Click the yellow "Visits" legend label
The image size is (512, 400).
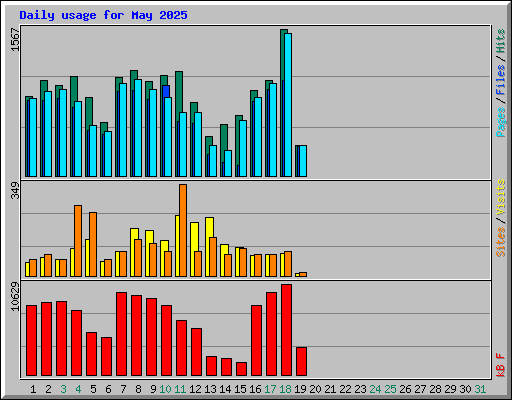[500, 197]
